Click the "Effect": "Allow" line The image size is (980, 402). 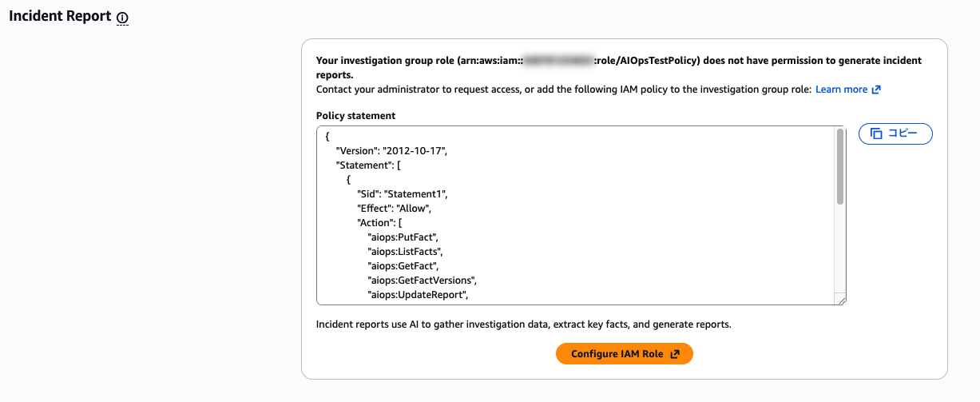click(394, 209)
